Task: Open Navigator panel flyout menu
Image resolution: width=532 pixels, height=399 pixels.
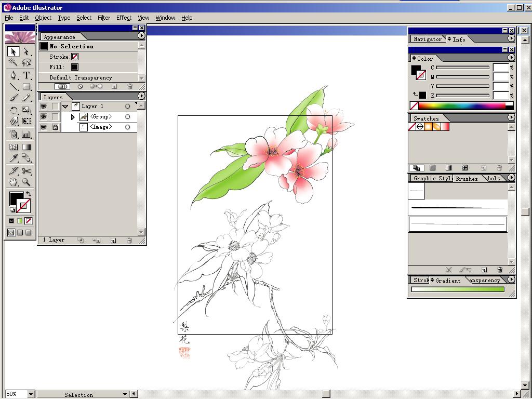Action: 511,38
